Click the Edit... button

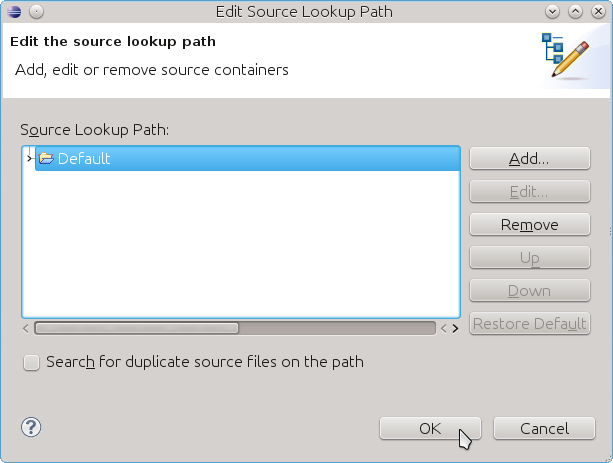(x=529, y=192)
